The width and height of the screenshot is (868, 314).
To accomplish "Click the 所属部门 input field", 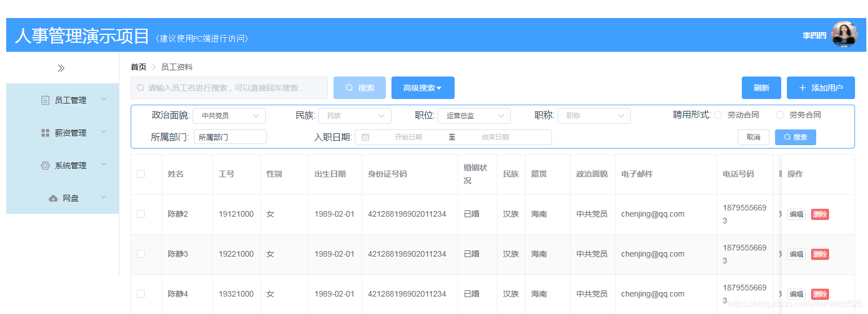I will [x=230, y=137].
